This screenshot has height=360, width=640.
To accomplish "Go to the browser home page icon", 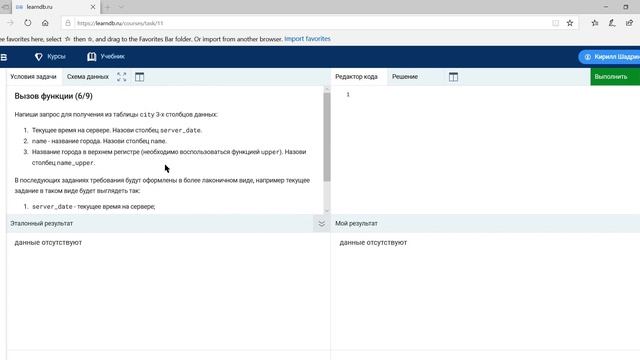I will 45,23.
